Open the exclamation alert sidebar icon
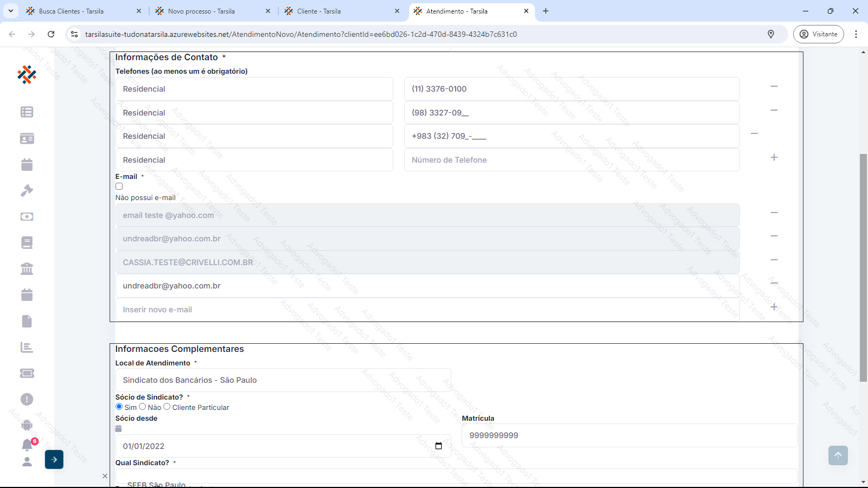This screenshot has height=488, width=868. tap(27, 399)
